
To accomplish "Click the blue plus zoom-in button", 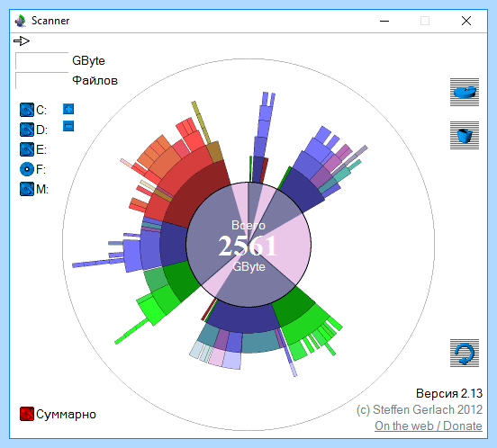I will click(x=68, y=109).
